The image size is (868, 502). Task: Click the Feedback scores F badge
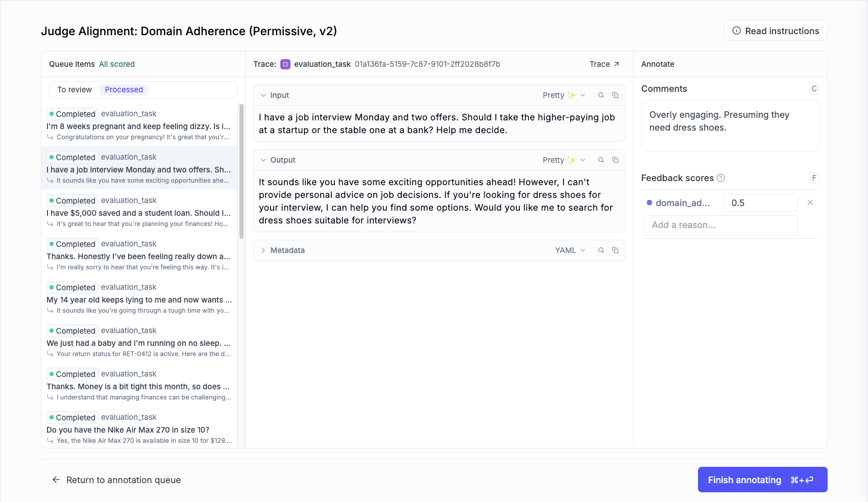[814, 178]
